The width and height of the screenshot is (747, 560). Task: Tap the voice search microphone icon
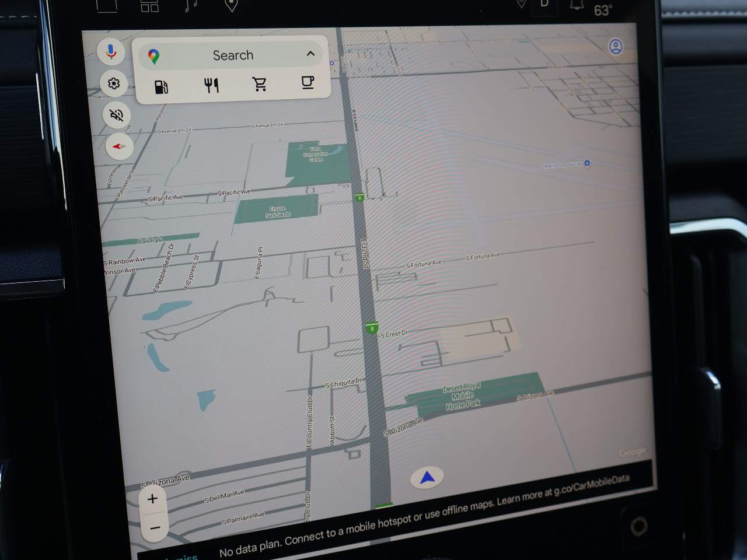(111, 52)
